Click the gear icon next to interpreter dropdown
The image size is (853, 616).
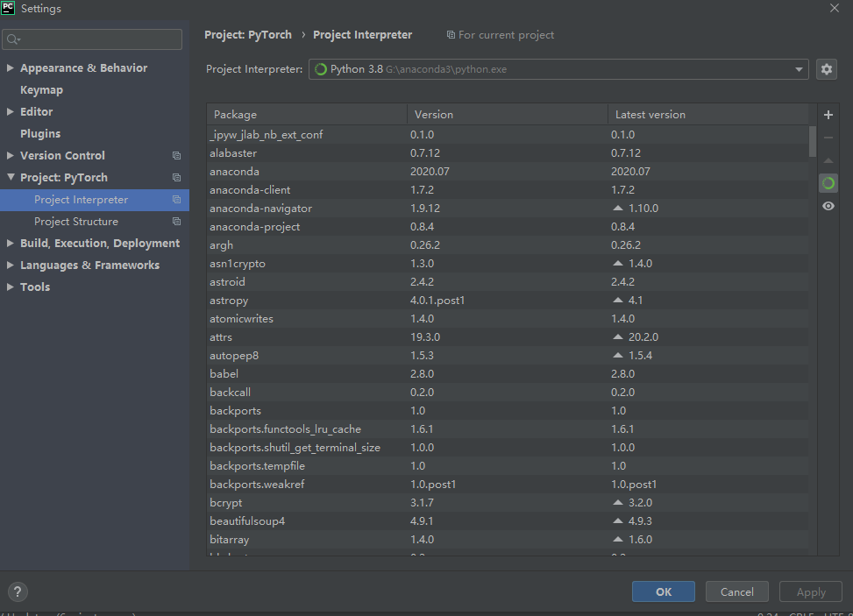coord(827,69)
